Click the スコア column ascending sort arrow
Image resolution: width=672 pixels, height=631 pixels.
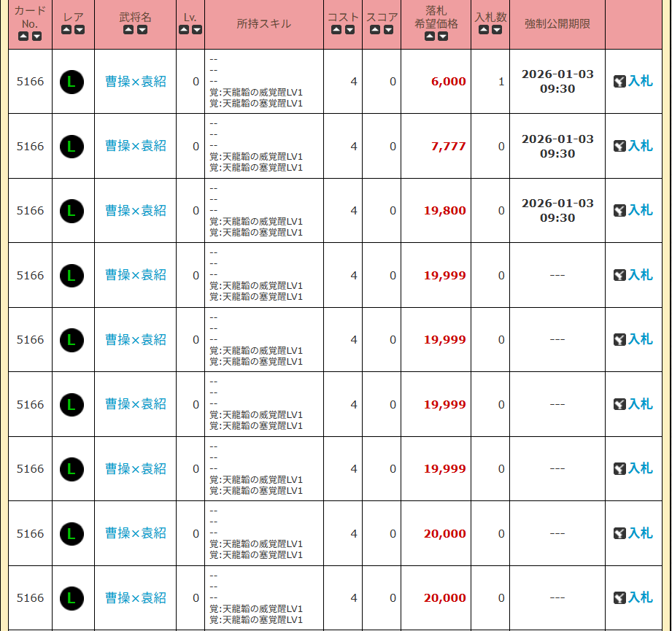tap(375, 30)
